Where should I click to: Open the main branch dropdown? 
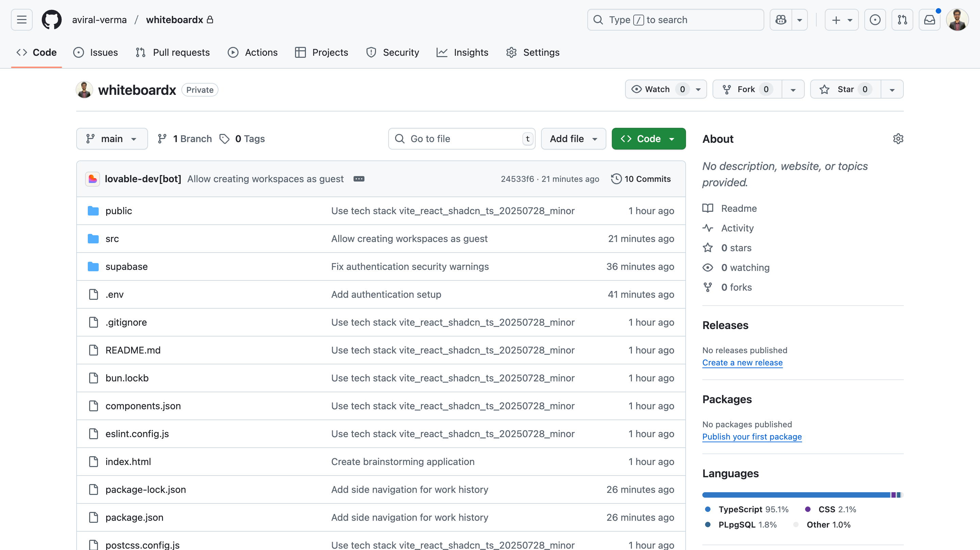tap(112, 139)
